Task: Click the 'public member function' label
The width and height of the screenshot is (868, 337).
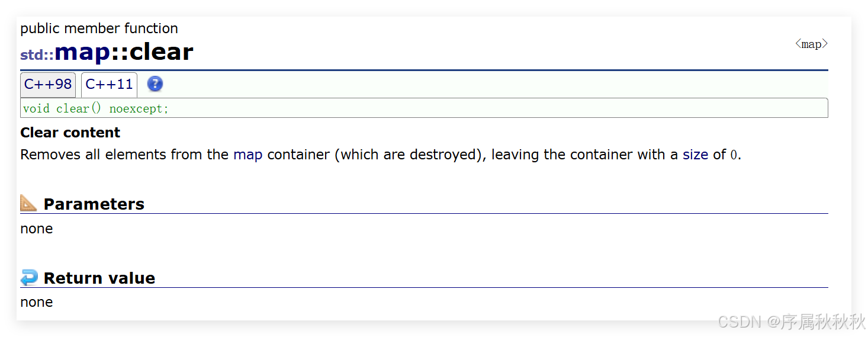Action: pyautogui.click(x=99, y=28)
